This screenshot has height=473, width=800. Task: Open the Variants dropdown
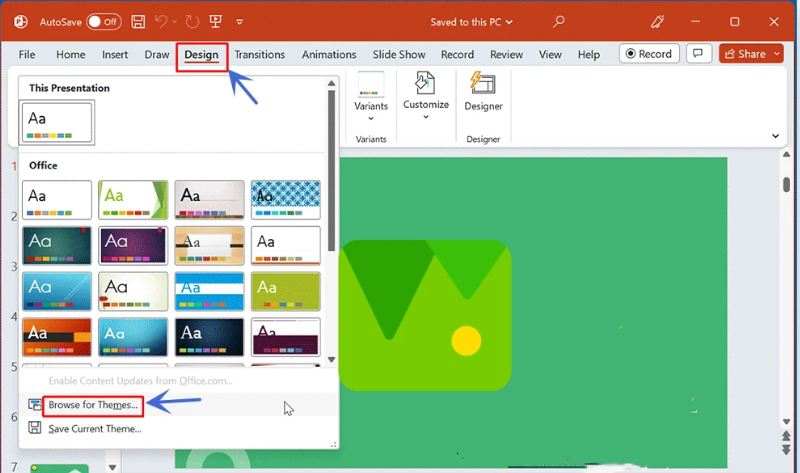pos(371,97)
